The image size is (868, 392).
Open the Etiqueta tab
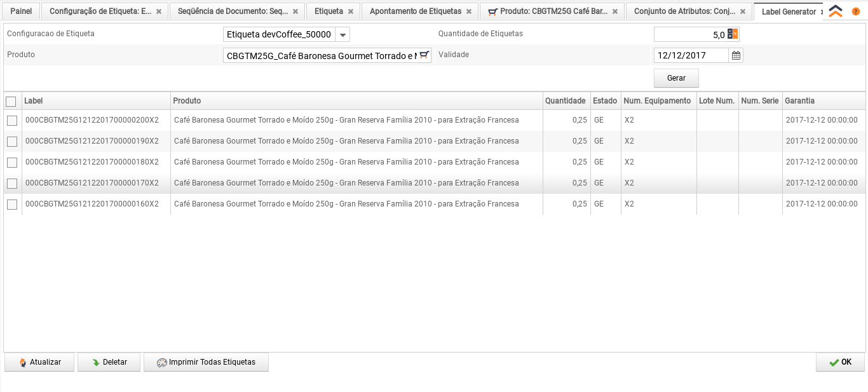tap(329, 11)
